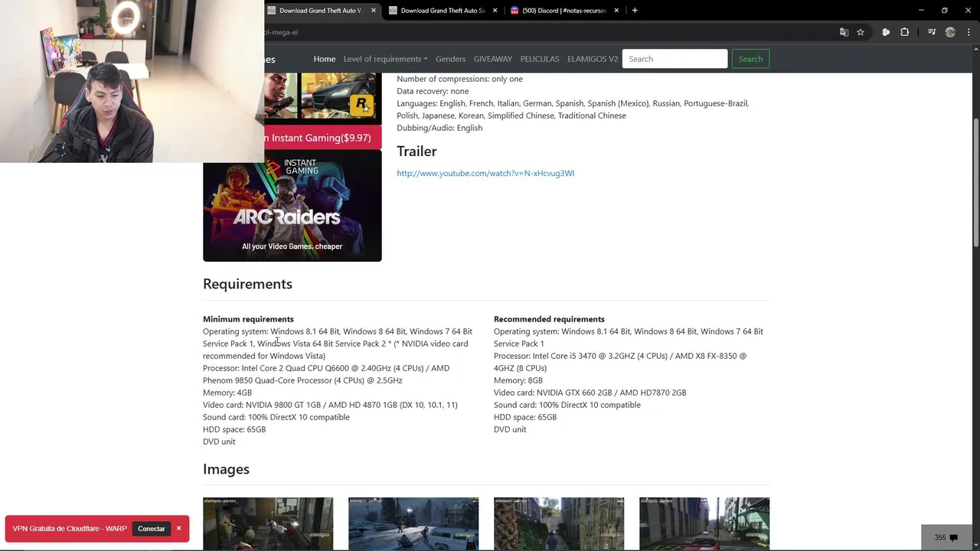The height and width of the screenshot is (551, 980).
Task: Click the Rockstar logo on the game cover
Action: [361, 104]
